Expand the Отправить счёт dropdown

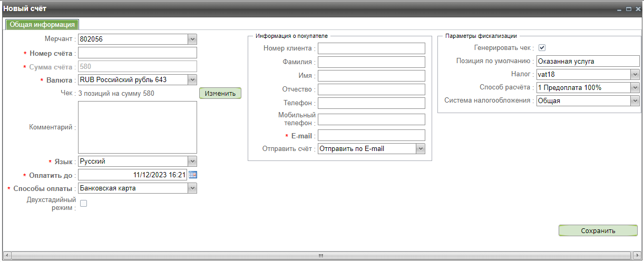[420, 149]
